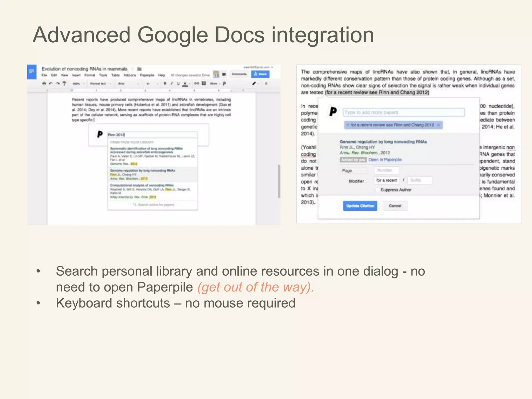
Task: Expand the More toolbar dropdown
Action: tap(215, 84)
